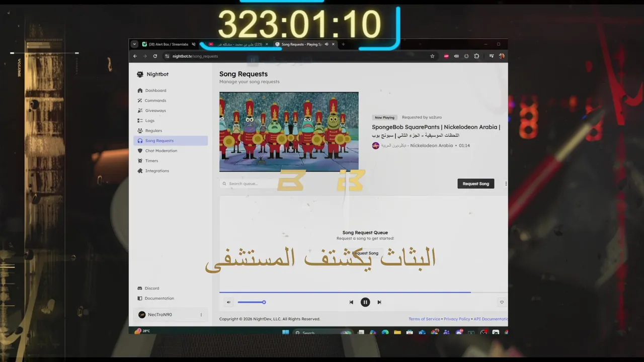
Task: Open the Commands section in sidebar
Action: pyautogui.click(x=170, y=101)
